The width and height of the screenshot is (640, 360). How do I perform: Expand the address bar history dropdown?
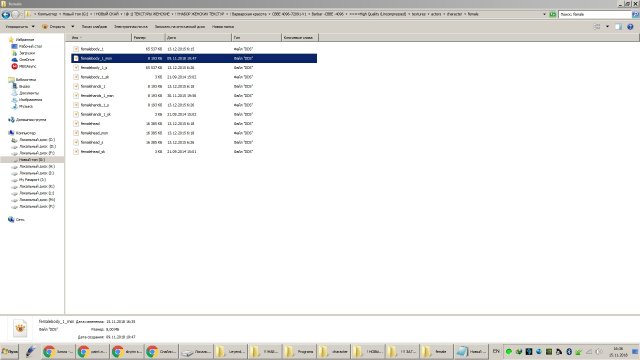click(x=544, y=14)
